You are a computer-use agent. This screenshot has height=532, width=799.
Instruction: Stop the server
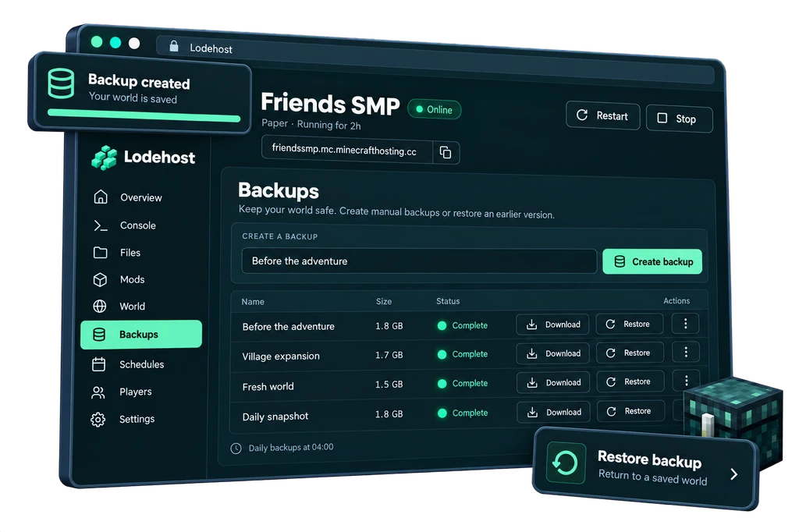[680, 119]
